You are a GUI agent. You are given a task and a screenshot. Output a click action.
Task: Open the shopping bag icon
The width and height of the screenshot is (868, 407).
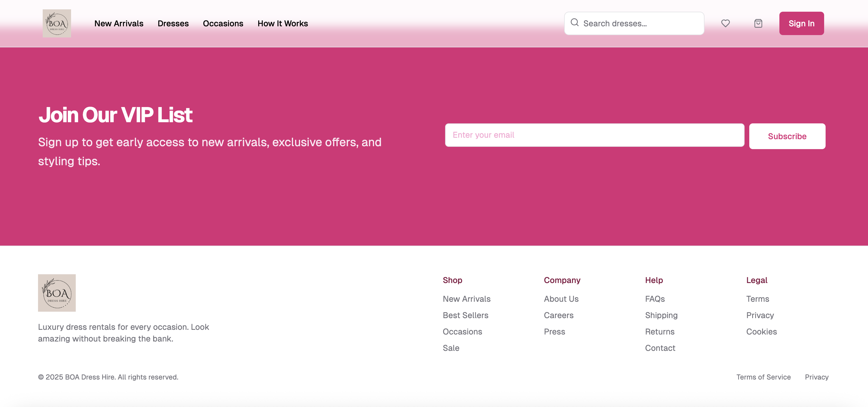(x=758, y=23)
